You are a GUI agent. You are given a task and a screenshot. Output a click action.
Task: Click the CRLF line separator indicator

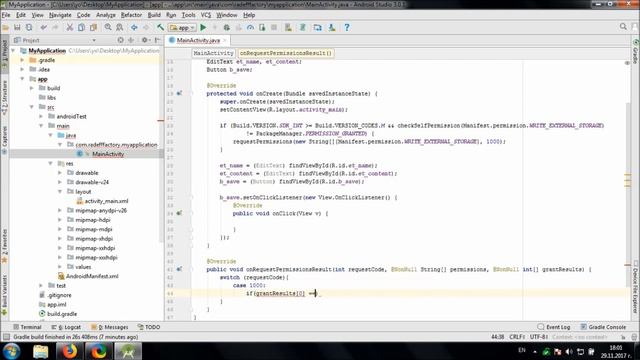517,337
